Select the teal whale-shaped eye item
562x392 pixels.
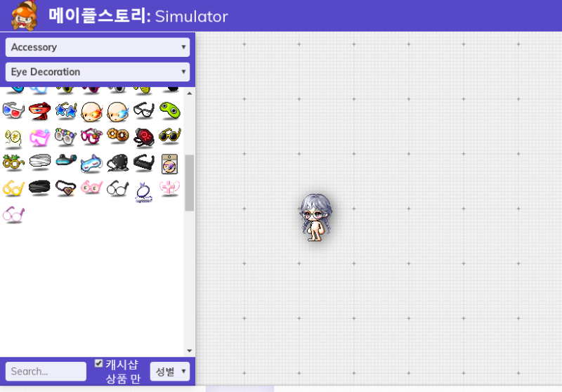point(66,160)
